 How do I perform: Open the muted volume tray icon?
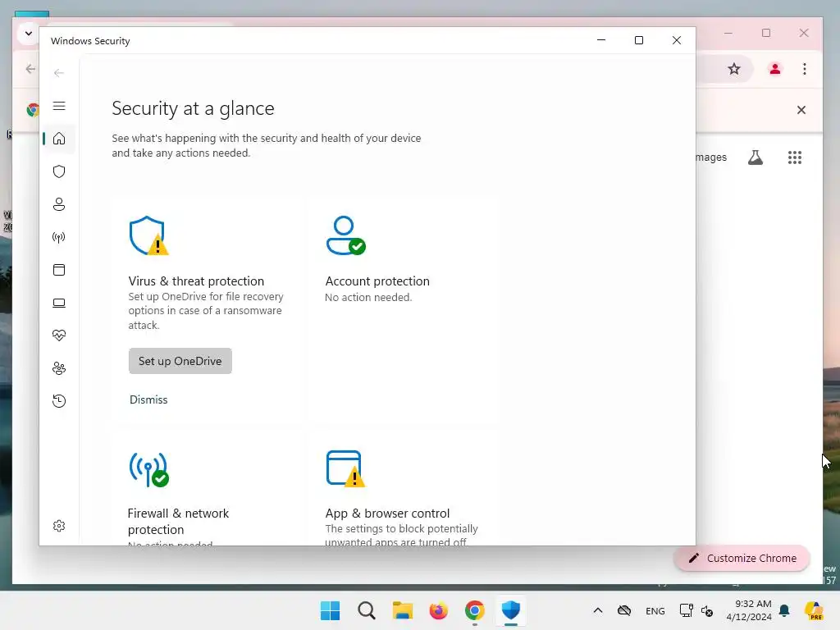point(707,610)
